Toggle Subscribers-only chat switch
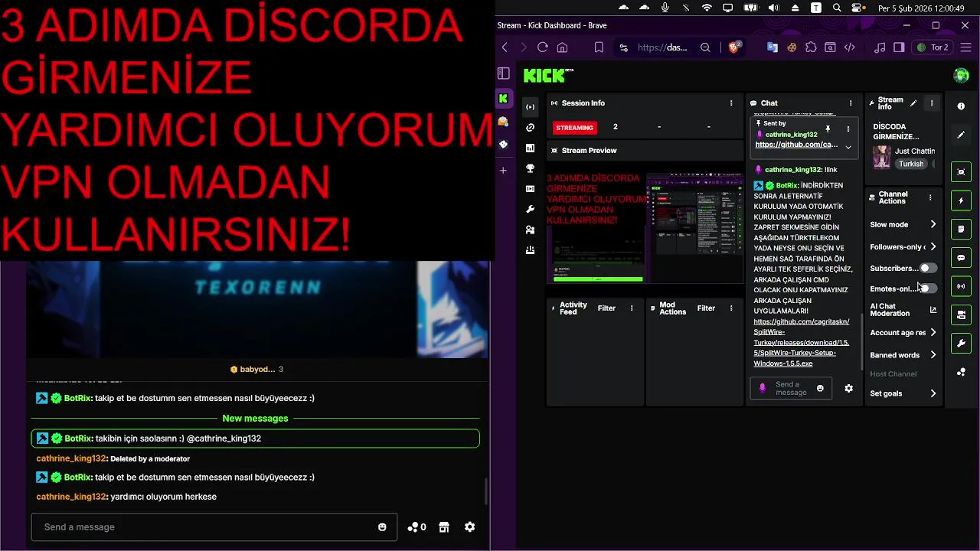The width and height of the screenshot is (980, 551). [x=928, y=269]
